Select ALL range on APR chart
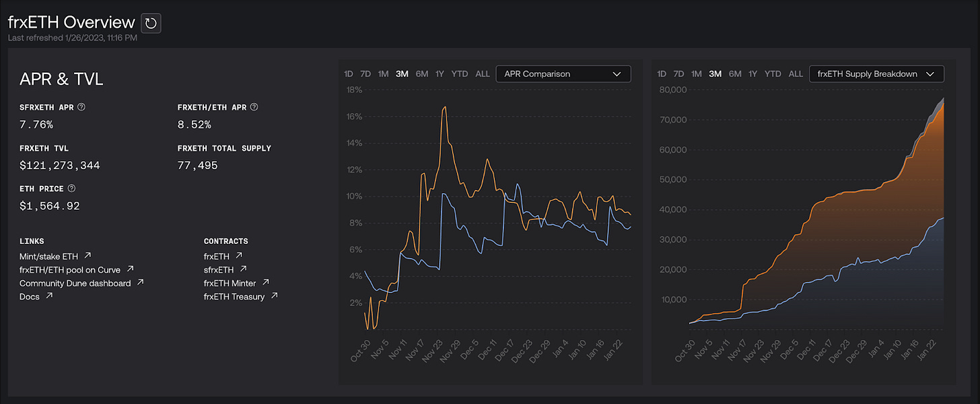Viewport: 980px width, 404px height. pyautogui.click(x=483, y=74)
